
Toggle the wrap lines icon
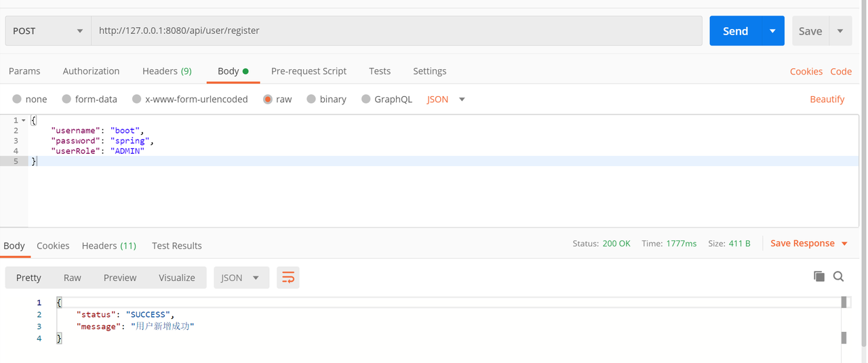coord(288,278)
